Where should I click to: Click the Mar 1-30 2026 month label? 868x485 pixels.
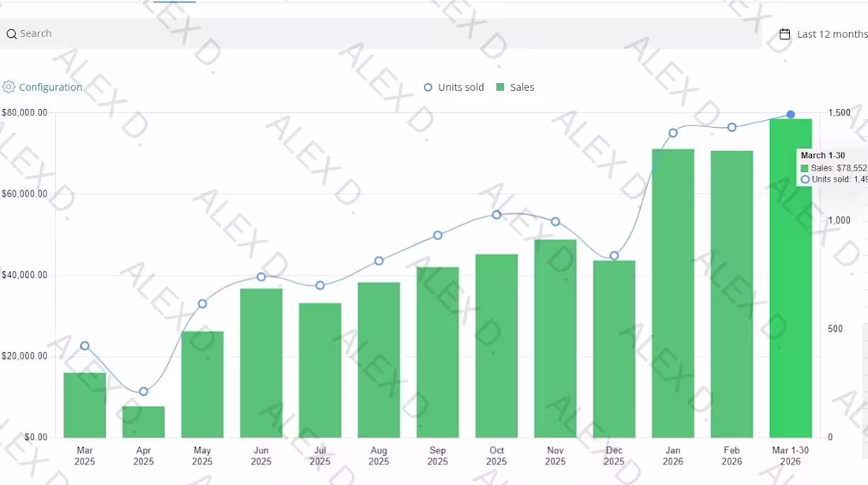tap(791, 457)
